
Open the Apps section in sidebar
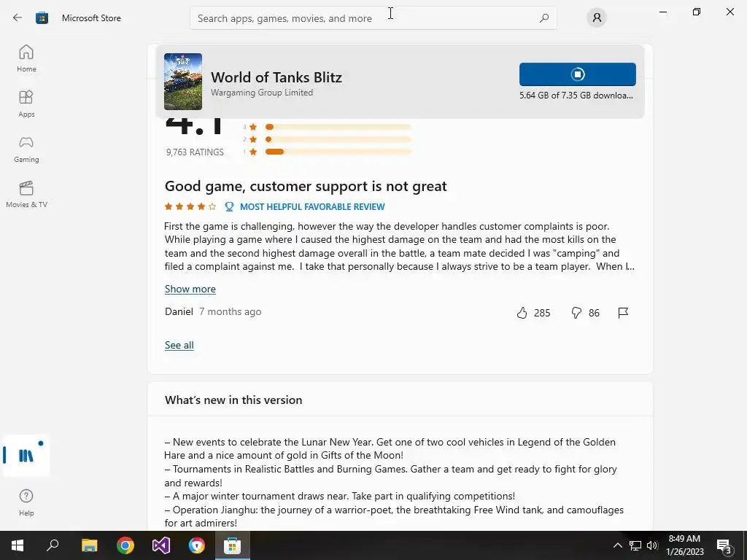26,104
